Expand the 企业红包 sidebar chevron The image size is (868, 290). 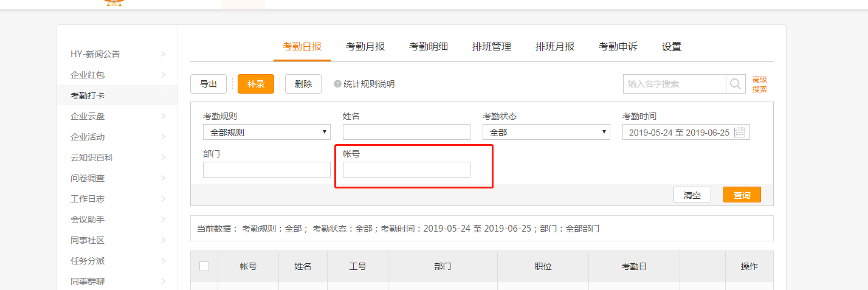163,75
